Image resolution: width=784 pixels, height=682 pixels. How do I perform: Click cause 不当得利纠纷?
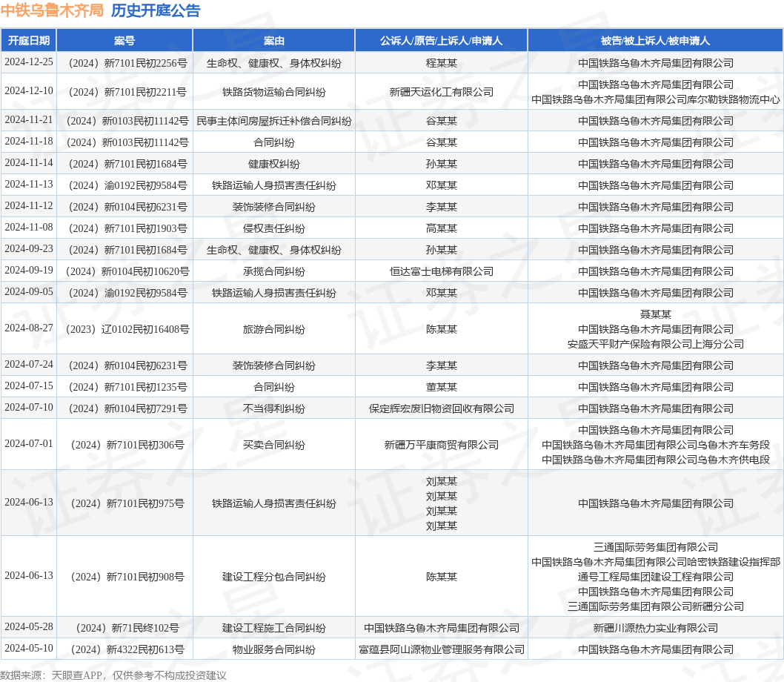274,408
